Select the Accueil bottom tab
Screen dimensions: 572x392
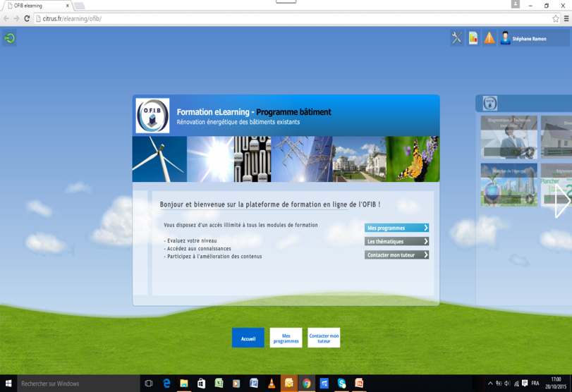(248, 338)
